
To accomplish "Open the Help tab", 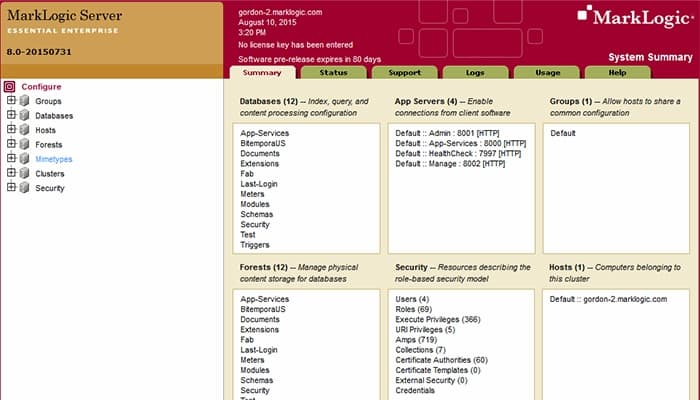I will click(x=618, y=72).
